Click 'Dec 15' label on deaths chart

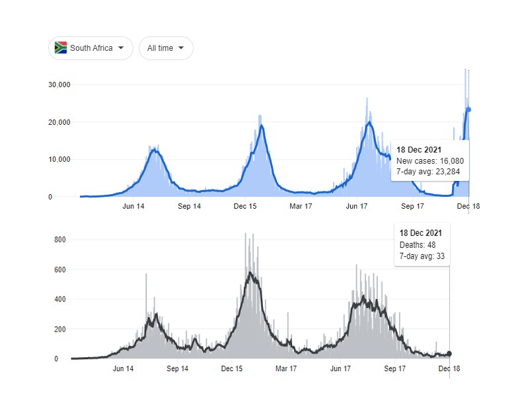231,368
